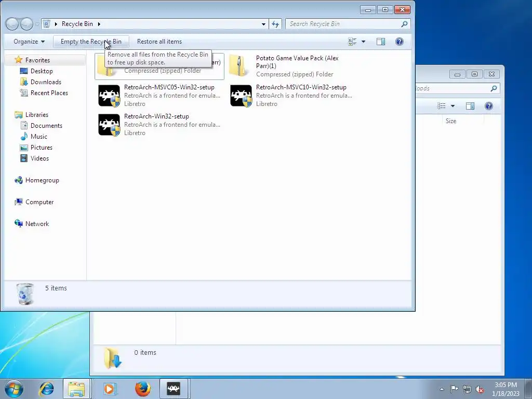Click the search magnifier icon in Recycle Bin
Viewport: 532px width, 399px height.
click(x=404, y=24)
